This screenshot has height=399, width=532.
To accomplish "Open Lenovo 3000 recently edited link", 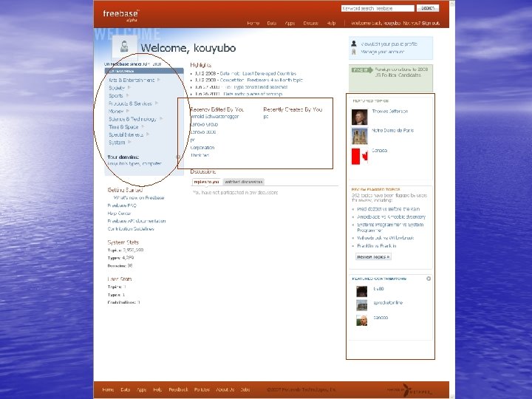I will coord(203,132).
